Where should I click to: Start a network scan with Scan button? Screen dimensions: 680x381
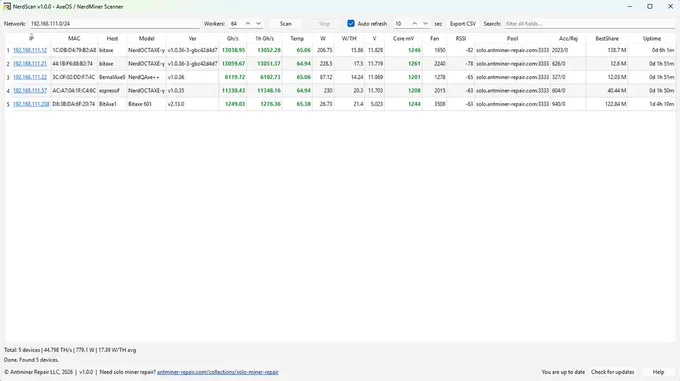(x=285, y=24)
